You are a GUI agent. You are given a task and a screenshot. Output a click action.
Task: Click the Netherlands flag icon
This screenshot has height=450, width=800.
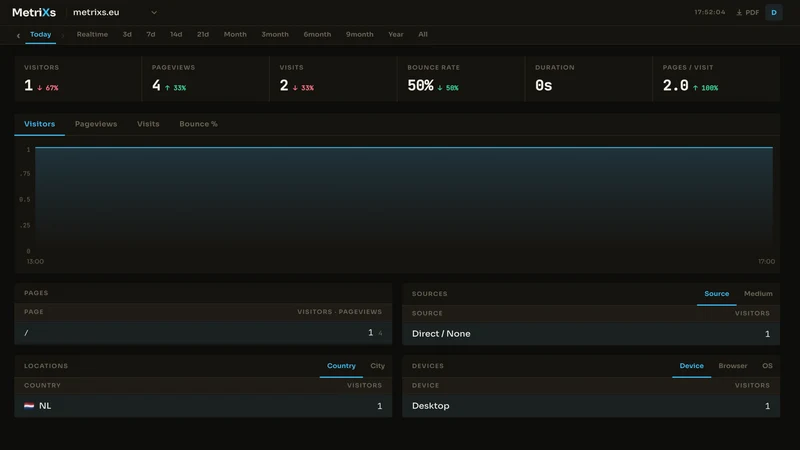pyautogui.click(x=29, y=406)
